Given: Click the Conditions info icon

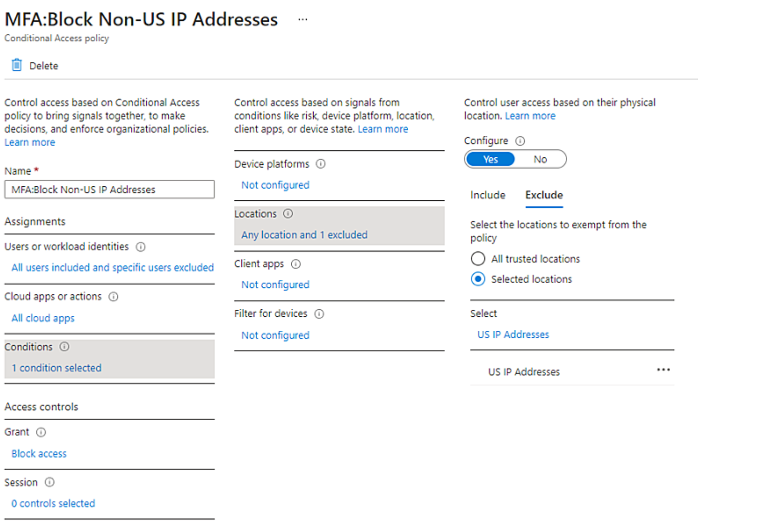Looking at the screenshot, I should click(65, 347).
